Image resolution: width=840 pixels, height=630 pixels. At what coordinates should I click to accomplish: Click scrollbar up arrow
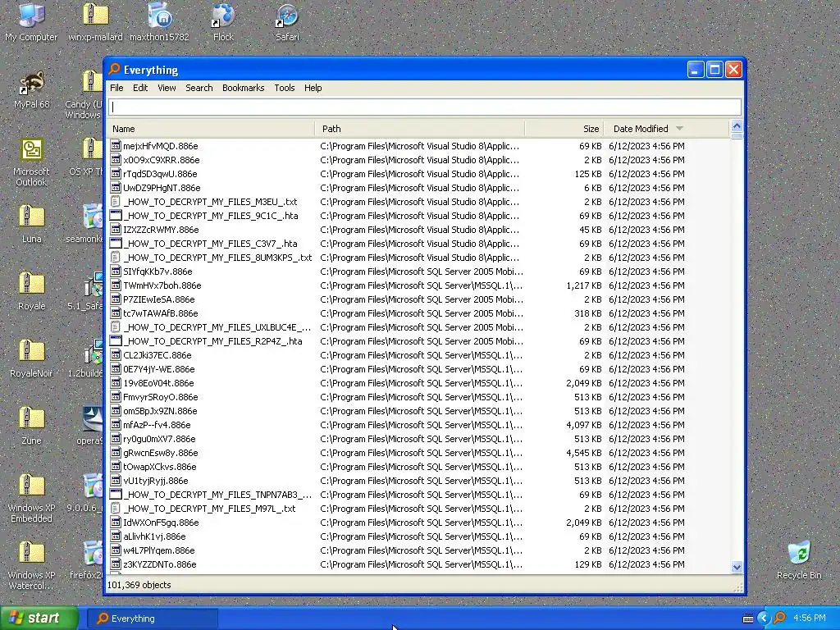[x=737, y=126]
